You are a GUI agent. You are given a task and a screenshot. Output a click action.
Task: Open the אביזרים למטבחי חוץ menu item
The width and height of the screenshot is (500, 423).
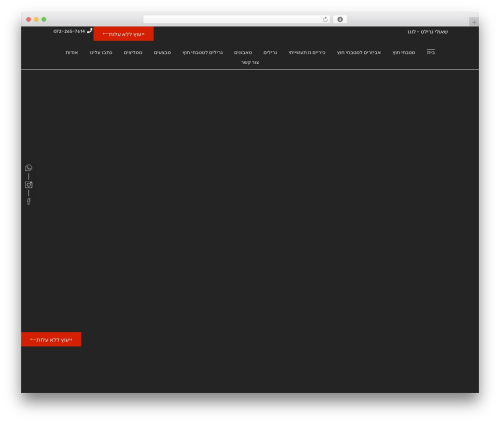pyautogui.click(x=359, y=52)
